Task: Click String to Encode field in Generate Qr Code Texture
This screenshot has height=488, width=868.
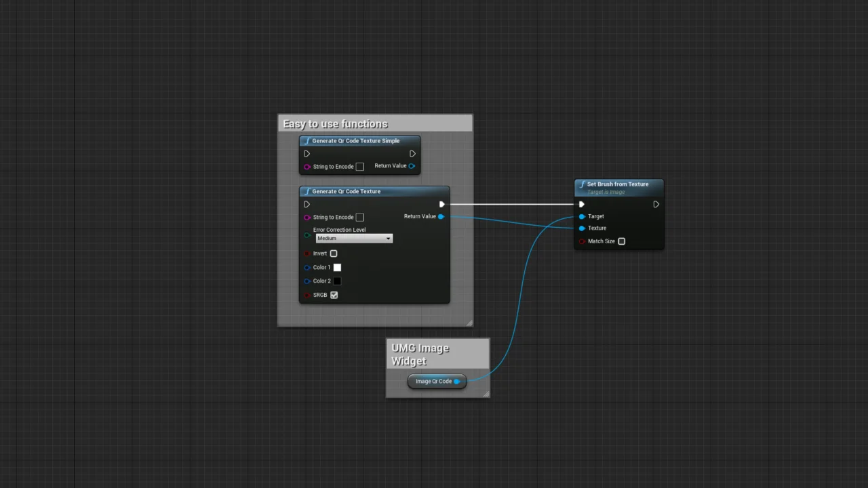Action: [x=360, y=218]
